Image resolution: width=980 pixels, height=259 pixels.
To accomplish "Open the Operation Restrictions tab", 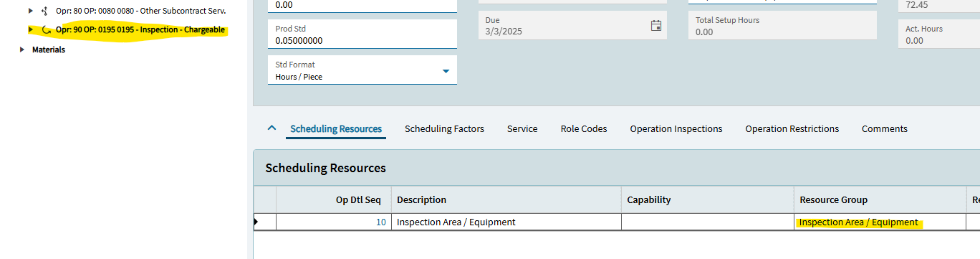I will pyautogui.click(x=792, y=129).
